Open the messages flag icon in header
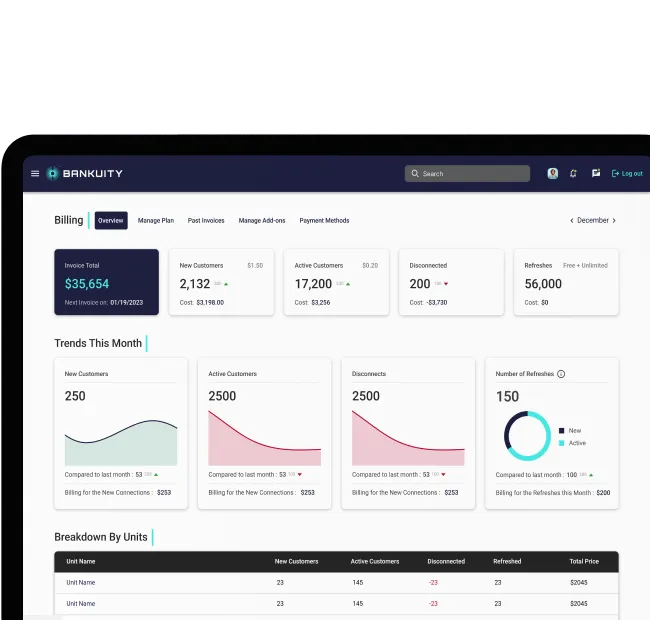Image resolution: width=650 pixels, height=620 pixels. pos(595,174)
